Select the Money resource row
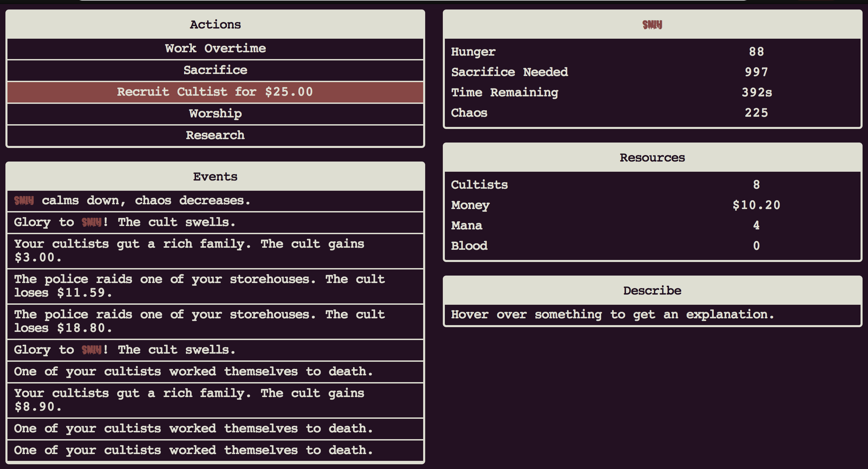The height and width of the screenshot is (469, 868). 652,205
